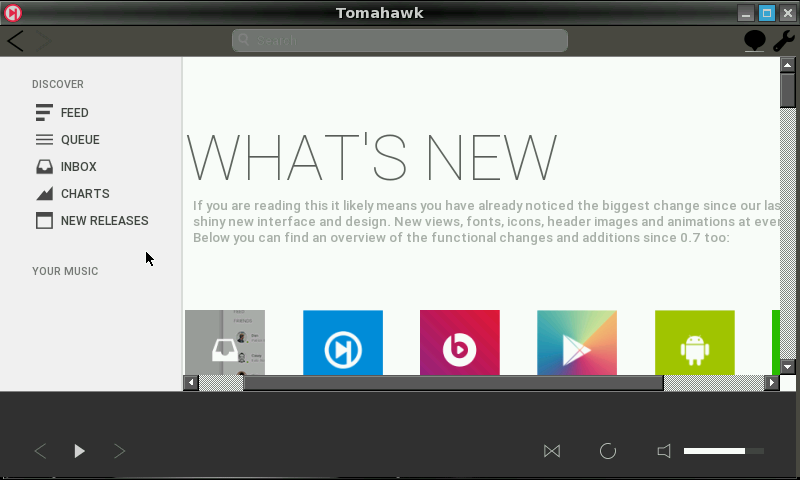Toggle repeat mode
The width and height of the screenshot is (800, 480).
pyautogui.click(x=608, y=451)
